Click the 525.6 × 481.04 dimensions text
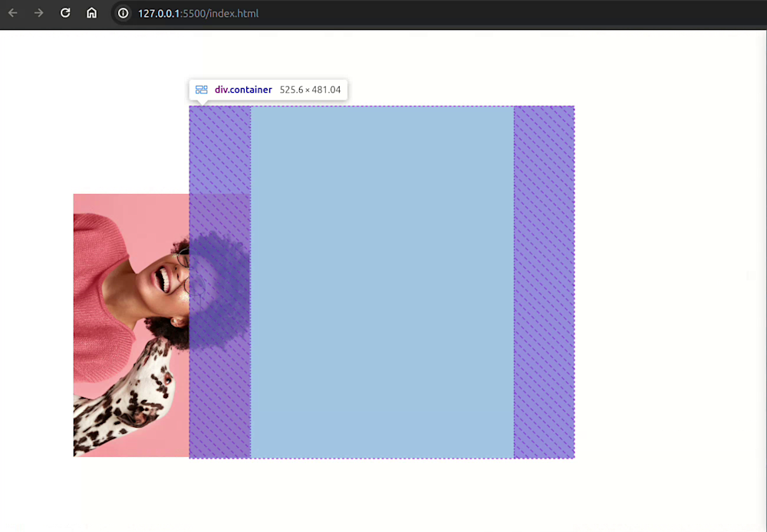Image resolution: width=767 pixels, height=532 pixels. click(310, 90)
